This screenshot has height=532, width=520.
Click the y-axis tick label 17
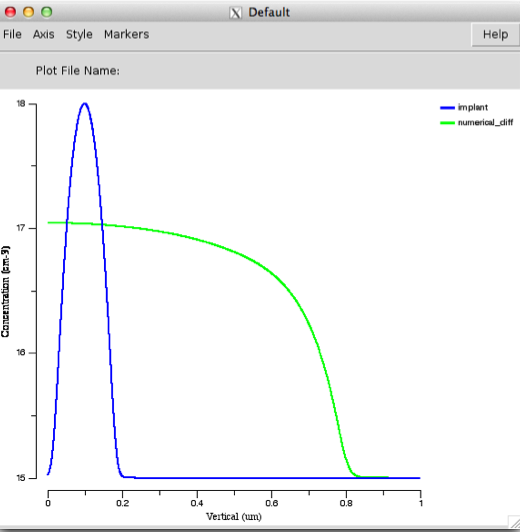pos(21,228)
